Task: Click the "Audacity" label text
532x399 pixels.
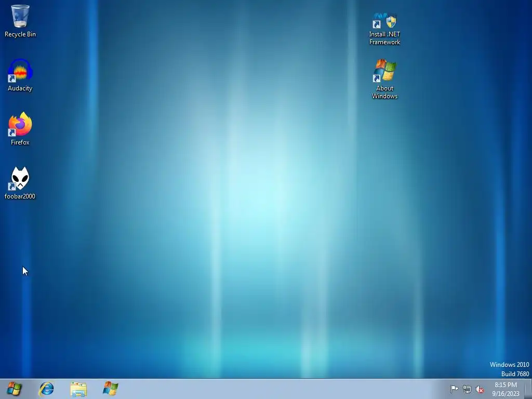Action: (20, 88)
